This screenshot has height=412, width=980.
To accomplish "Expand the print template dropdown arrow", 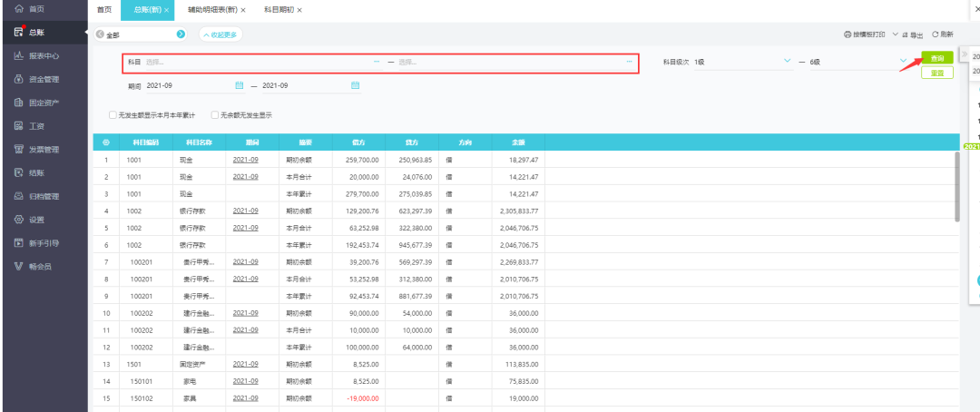I will pos(895,34).
